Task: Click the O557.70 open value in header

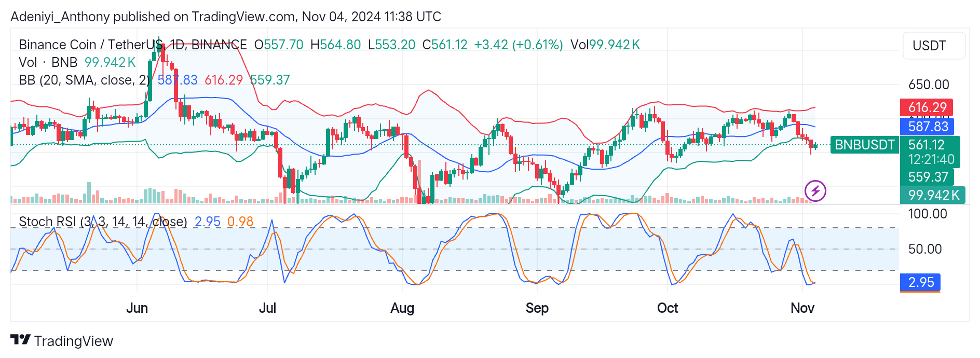Action: click(x=279, y=45)
